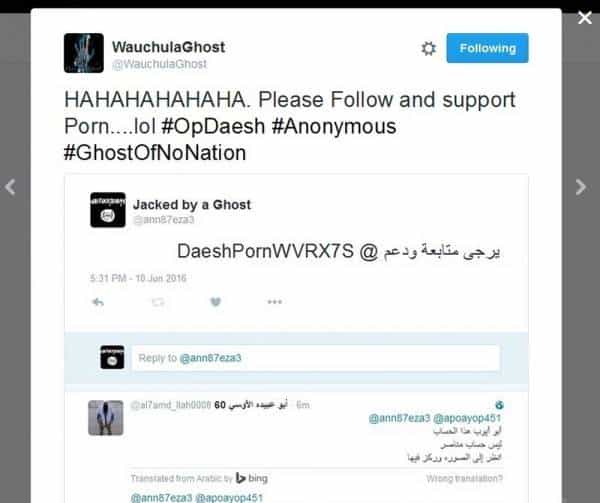Image resolution: width=600 pixels, height=503 pixels.
Task: Open @apoayop451 mention in reply
Action: pos(467,418)
